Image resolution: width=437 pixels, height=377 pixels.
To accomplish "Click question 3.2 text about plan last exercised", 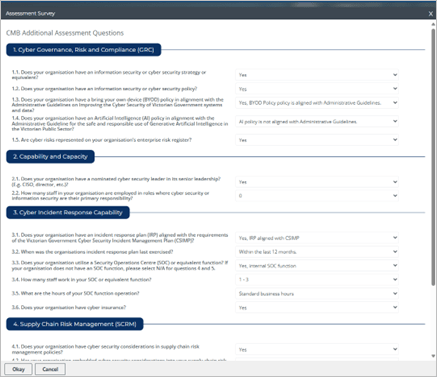I will 92,252.
